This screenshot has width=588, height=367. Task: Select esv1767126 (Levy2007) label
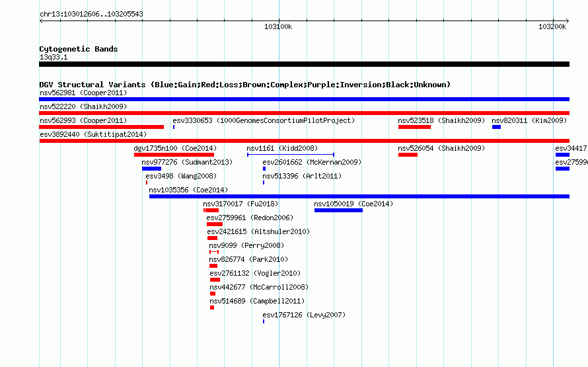pos(304,315)
